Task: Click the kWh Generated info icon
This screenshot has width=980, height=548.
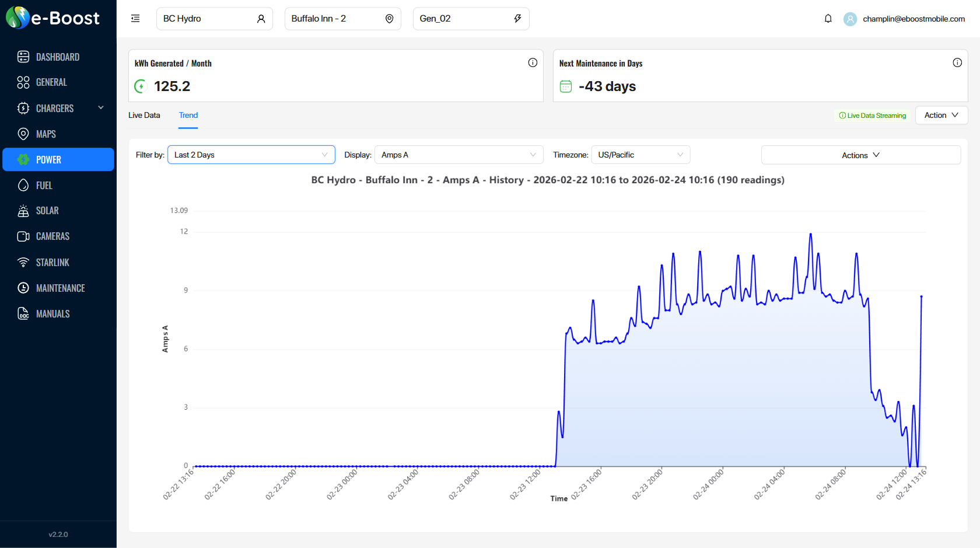Action: click(533, 62)
